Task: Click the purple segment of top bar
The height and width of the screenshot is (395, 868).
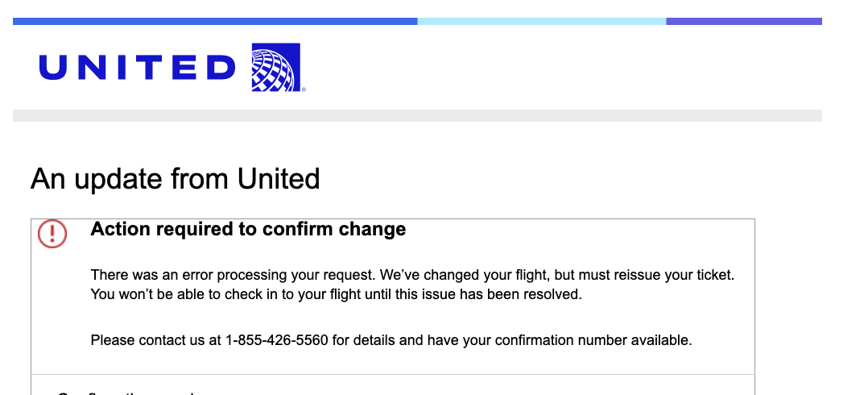Action: point(743,21)
